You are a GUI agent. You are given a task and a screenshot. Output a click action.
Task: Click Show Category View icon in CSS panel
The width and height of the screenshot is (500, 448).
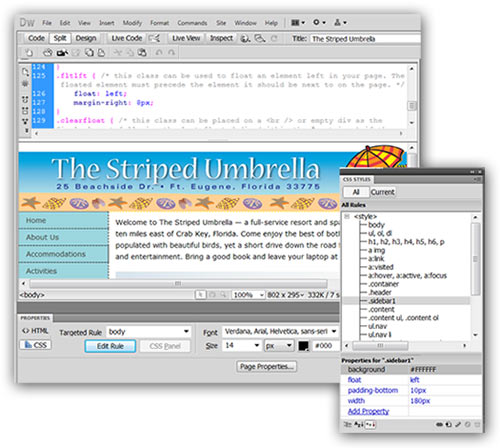(347, 425)
